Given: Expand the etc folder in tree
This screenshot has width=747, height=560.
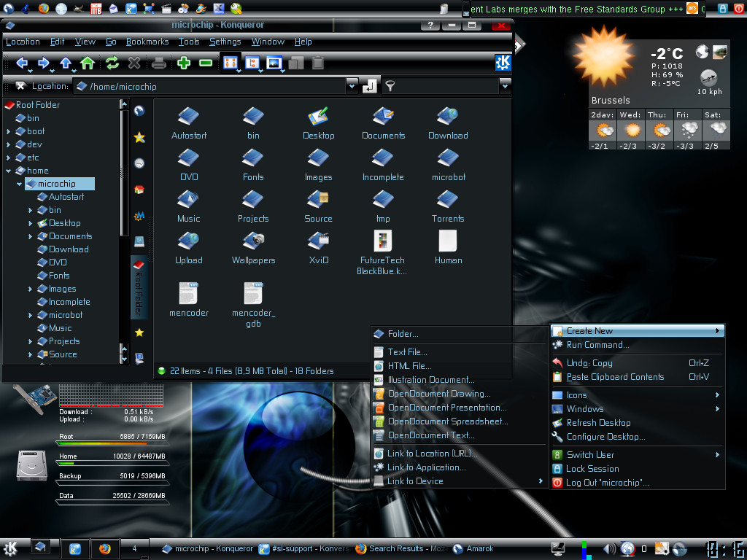Looking at the screenshot, I should (8, 157).
